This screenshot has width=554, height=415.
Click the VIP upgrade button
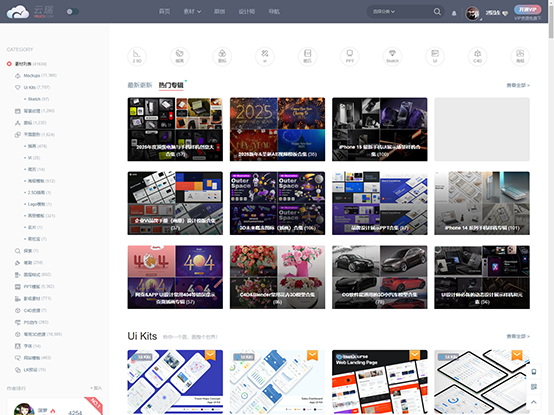click(528, 10)
